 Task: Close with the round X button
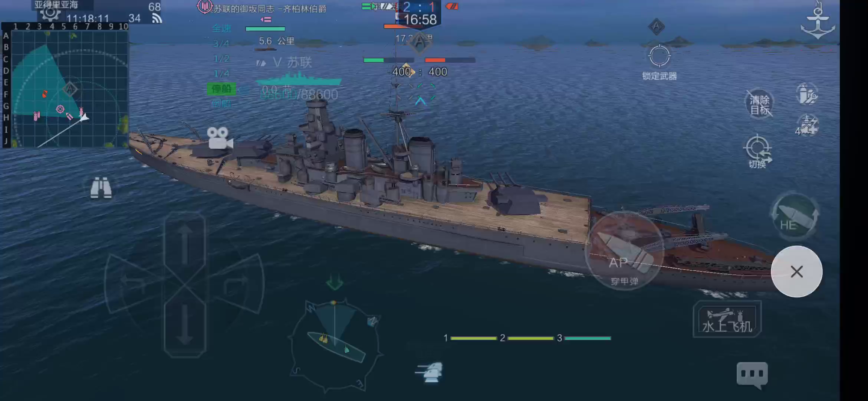(x=796, y=271)
